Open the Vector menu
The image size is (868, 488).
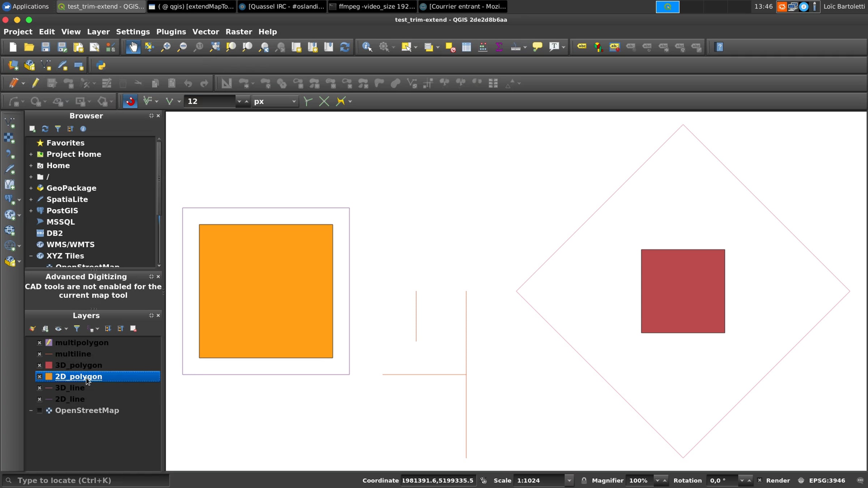205,32
